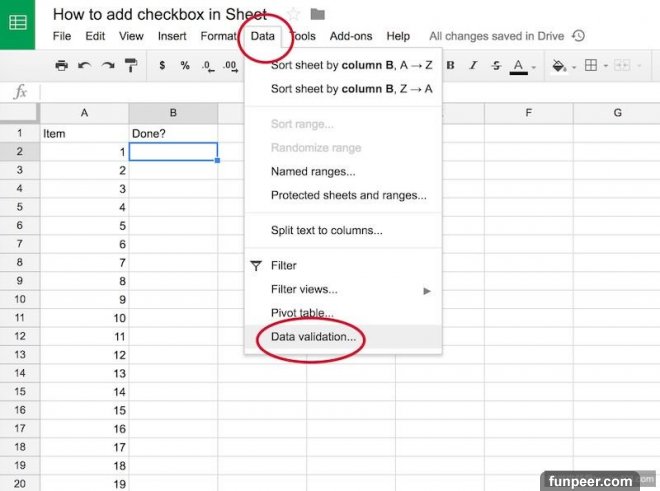Click the move-to-folder icon beside title
660x491 pixels.
pyautogui.click(x=318, y=14)
